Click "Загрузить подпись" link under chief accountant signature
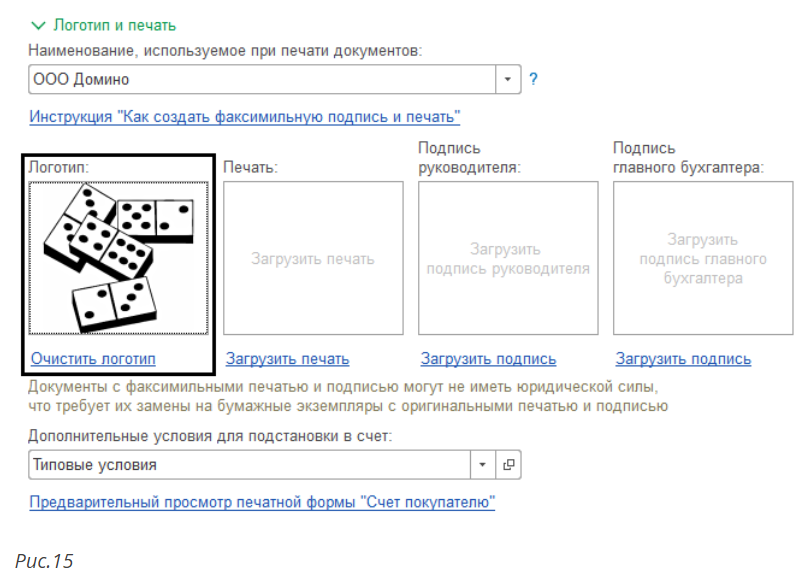Viewport: 811px width, 586px height. pos(683,359)
